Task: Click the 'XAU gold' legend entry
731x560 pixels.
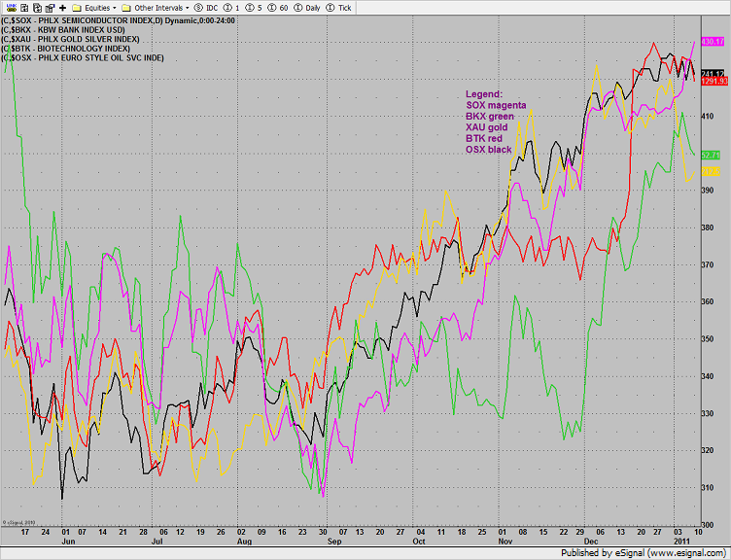Action: [x=487, y=127]
